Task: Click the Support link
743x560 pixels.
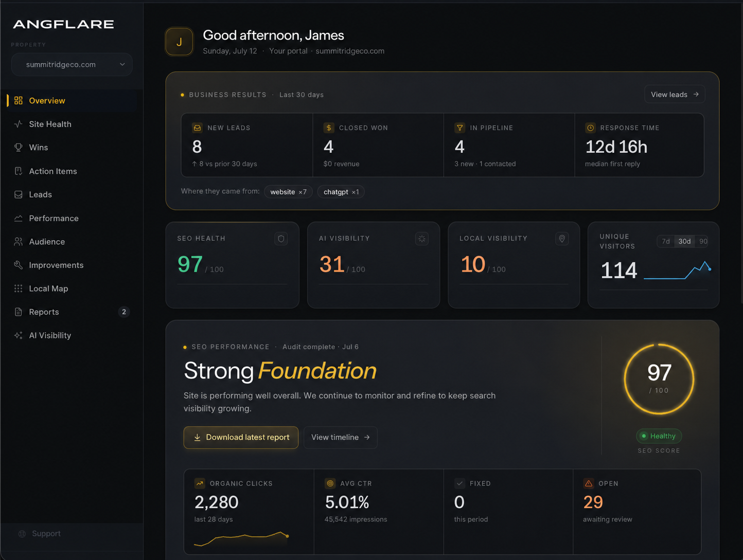Action: pos(46,534)
